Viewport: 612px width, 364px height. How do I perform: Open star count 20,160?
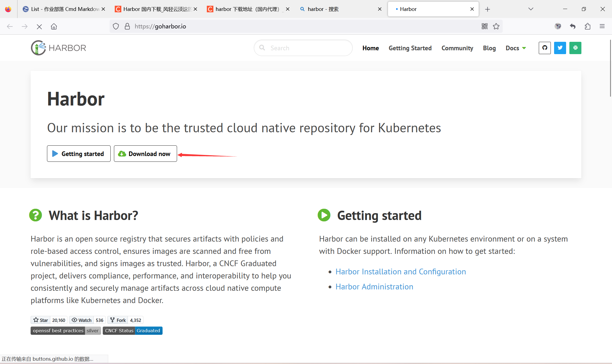tap(59, 320)
